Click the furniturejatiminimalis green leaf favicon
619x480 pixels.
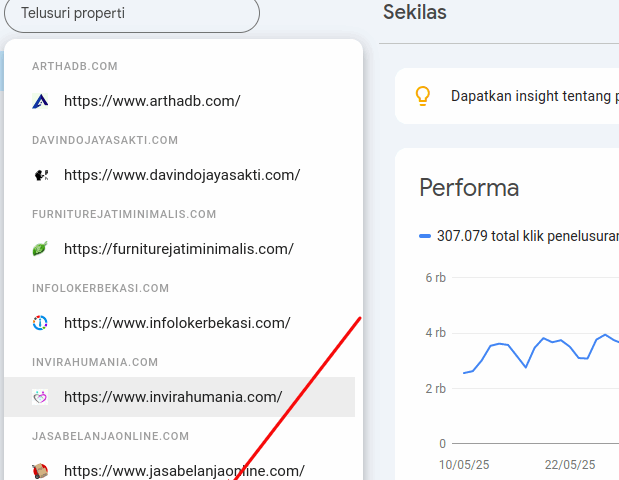click(40, 249)
